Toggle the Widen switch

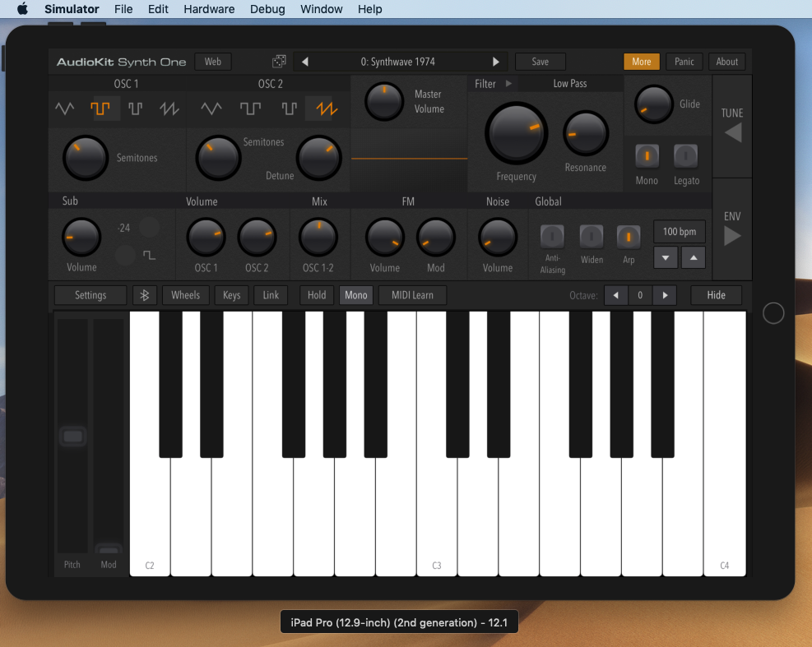[x=592, y=237]
